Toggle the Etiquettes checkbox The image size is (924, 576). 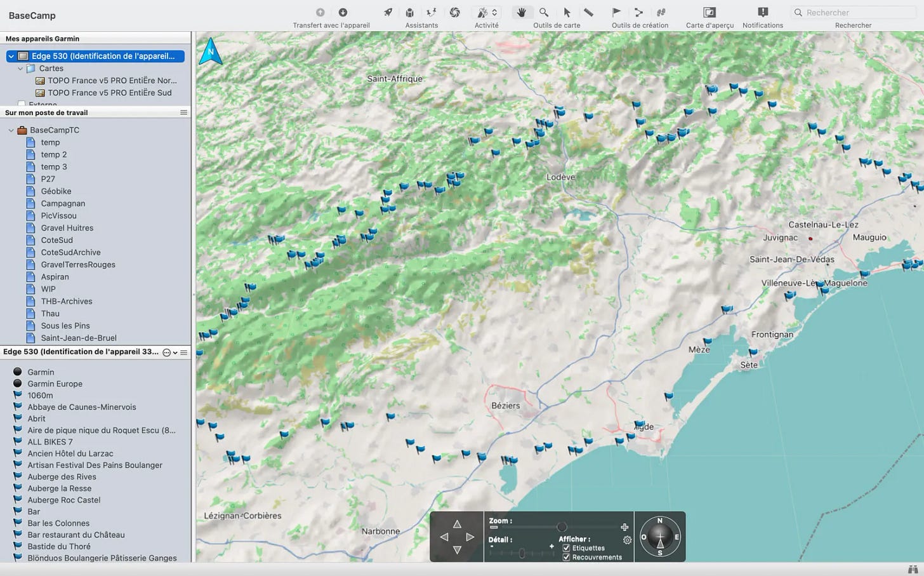(x=566, y=548)
